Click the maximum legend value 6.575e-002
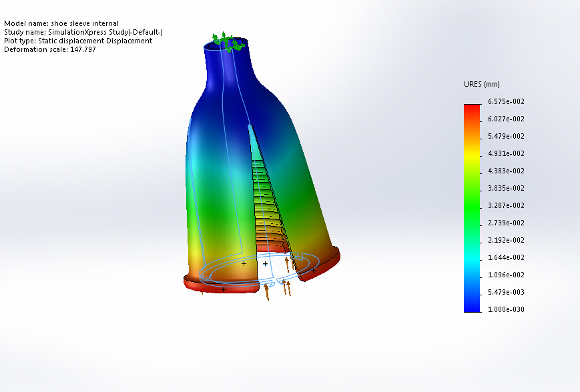Image resolution: width=580 pixels, height=392 pixels. tap(506, 101)
